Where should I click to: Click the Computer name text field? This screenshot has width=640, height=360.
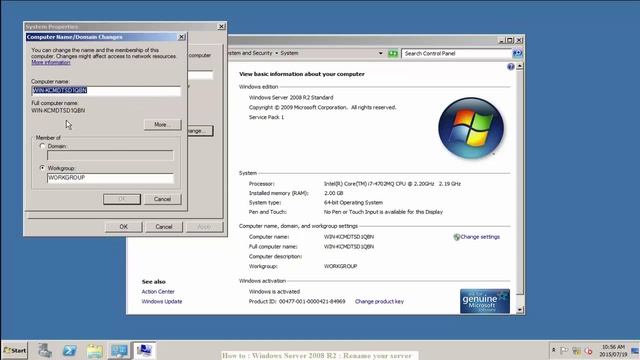(x=106, y=91)
